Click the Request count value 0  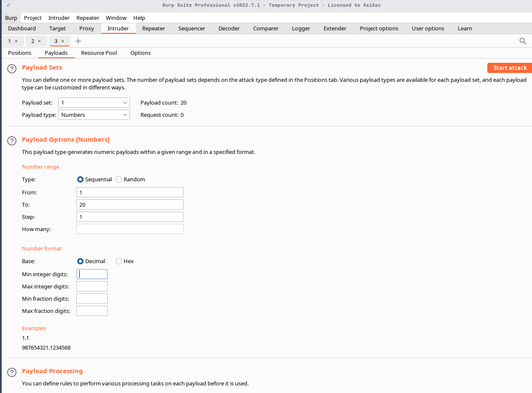click(182, 115)
